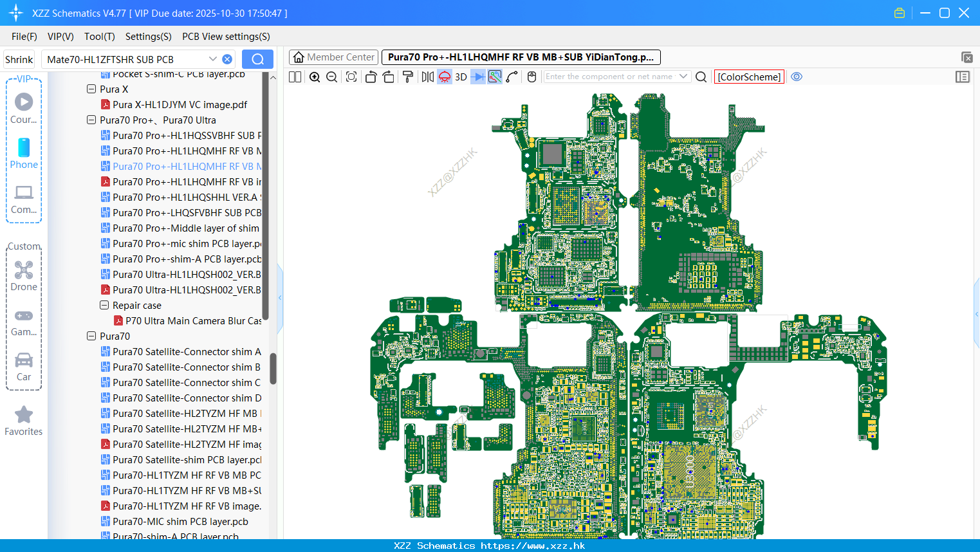The width and height of the screenshot is (980, 552).
Task: Open the File(F) menu
Action: tap(24, 37)
